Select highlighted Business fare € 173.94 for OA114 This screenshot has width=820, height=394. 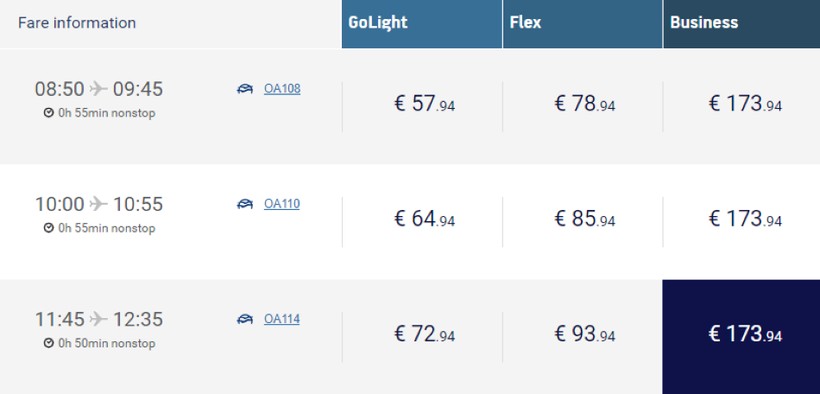click(741, 337)
